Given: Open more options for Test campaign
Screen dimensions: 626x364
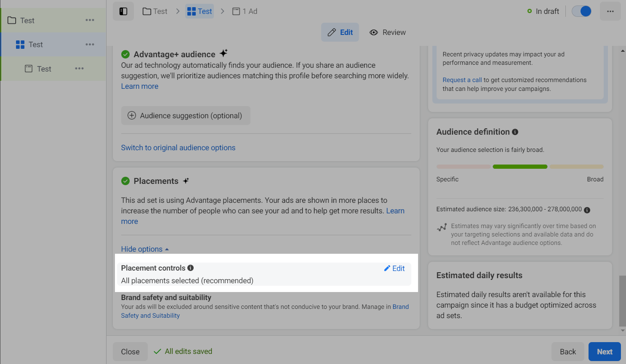Looking at the screenshot, I should tap(90, 20).
